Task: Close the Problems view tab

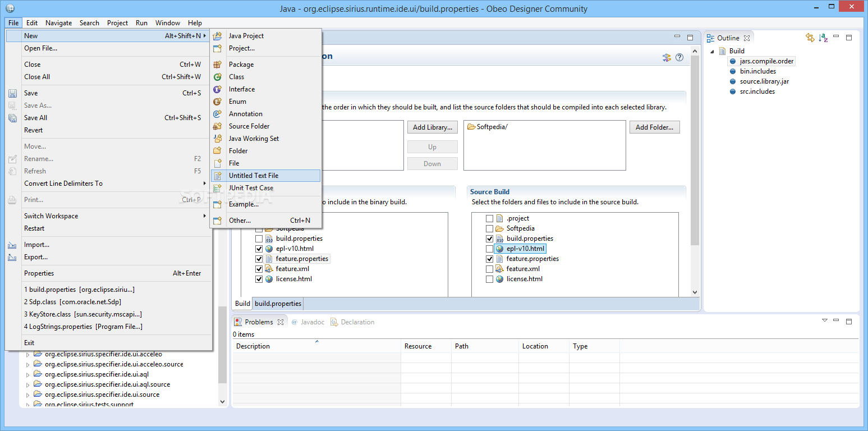Action: point(281,322)
